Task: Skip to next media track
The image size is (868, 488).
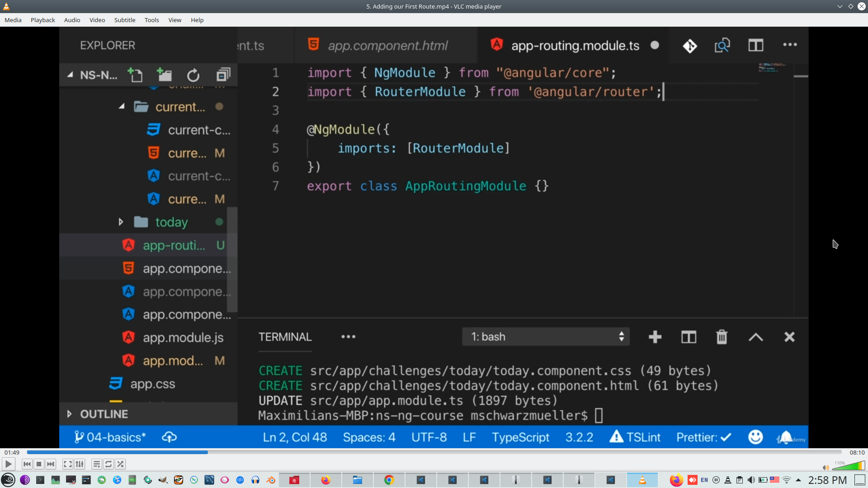Action: [51, 464]
